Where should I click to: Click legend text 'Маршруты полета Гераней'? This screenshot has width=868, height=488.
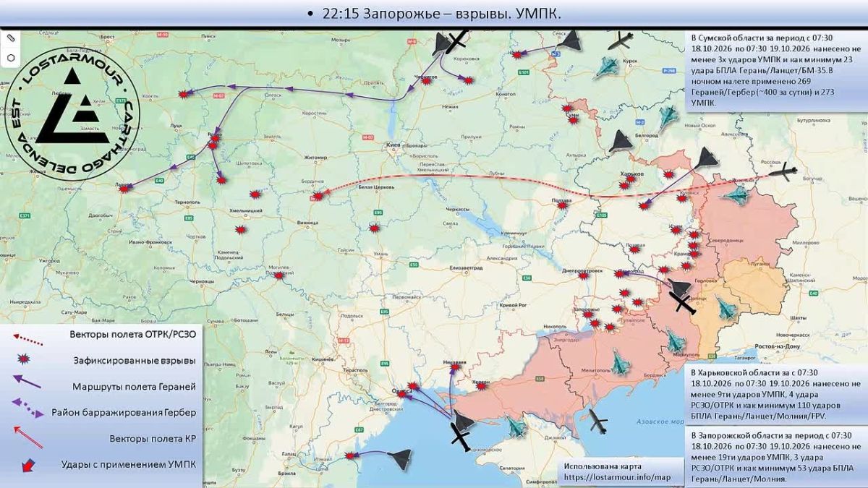[x=135, y=387]
